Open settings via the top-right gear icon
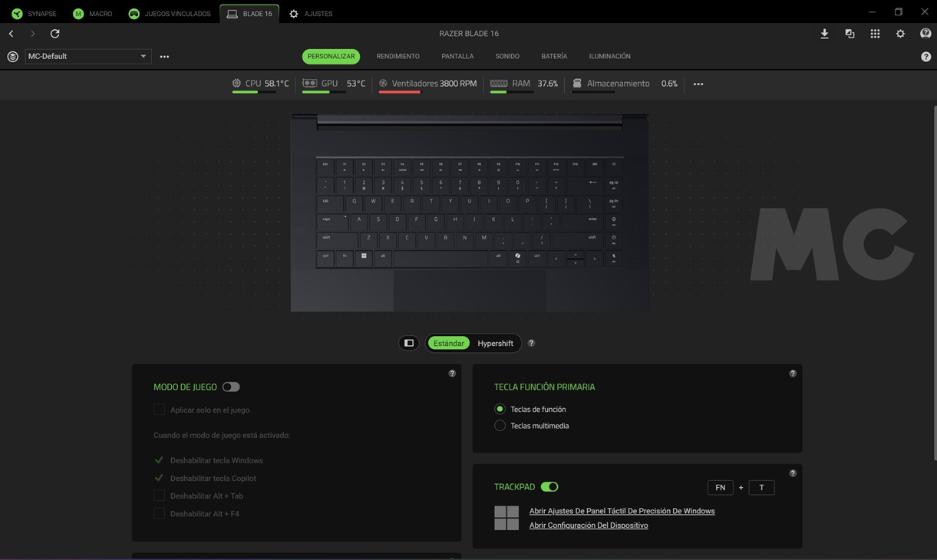 [900, 34]
